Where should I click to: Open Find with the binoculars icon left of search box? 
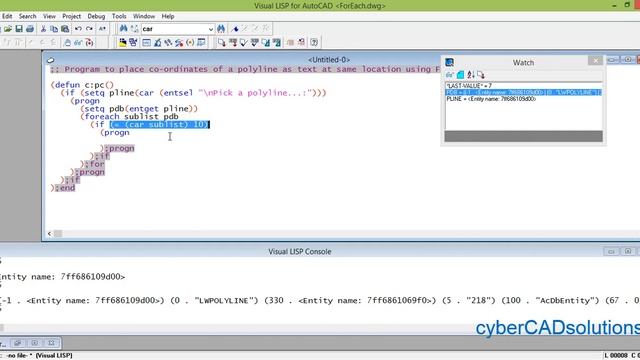pyautogui.click(x=123, y=29)
